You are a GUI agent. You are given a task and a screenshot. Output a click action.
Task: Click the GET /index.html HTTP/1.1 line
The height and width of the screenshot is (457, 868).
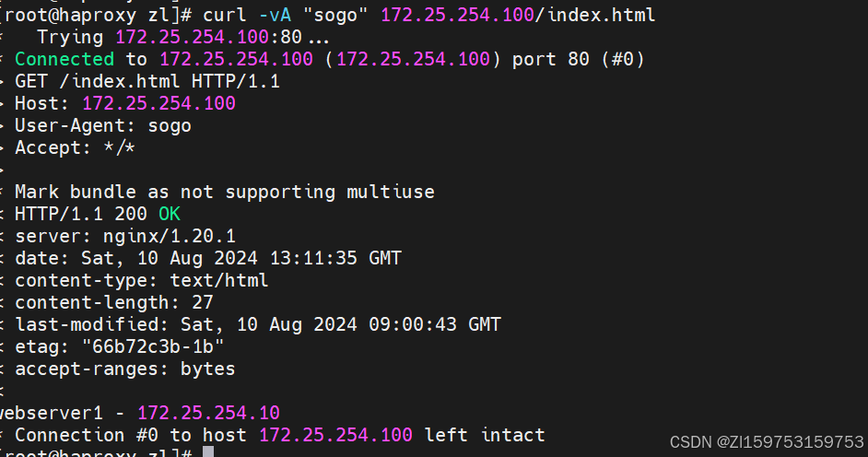click(x=147, y=81)
